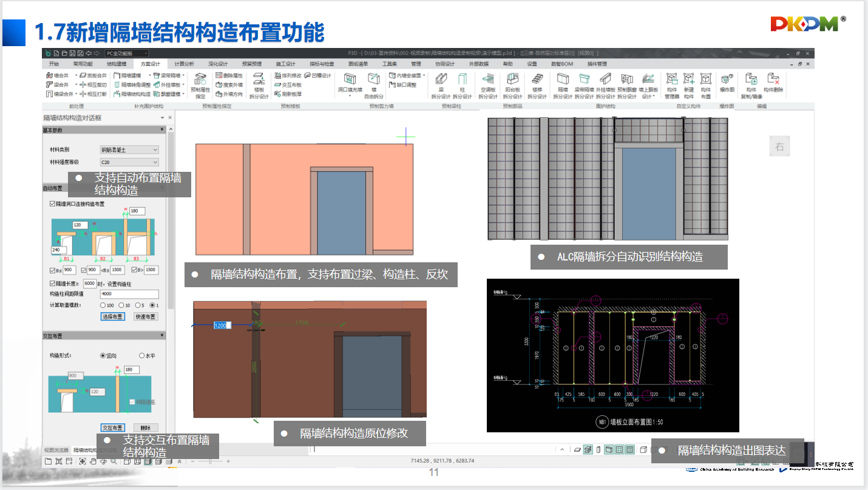Open the 计算分析 ribbon tab
This screenshot has height=490, width=868.
click(x=184, y=64)
